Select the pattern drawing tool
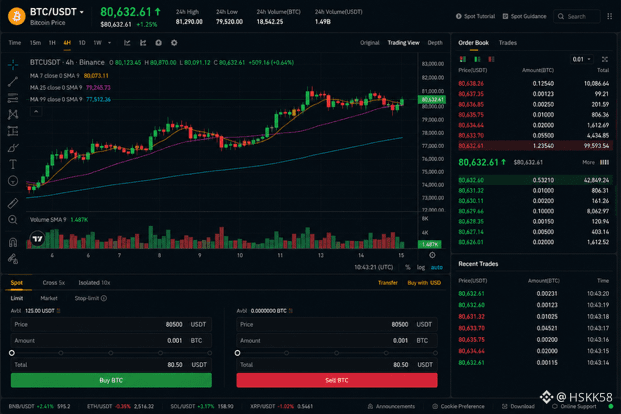This screenshot has height=414, width=621. point(13,114)
